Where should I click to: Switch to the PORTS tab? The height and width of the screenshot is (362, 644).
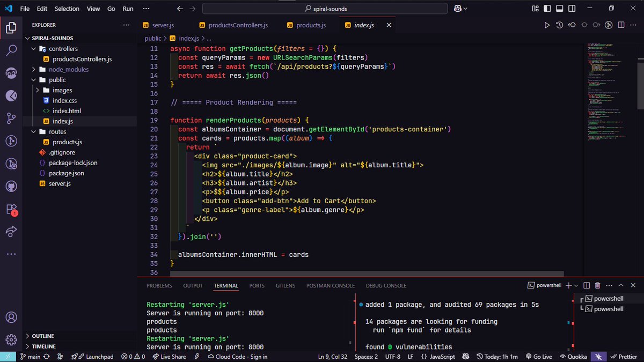pyautogui.click(x=257, y=285)
